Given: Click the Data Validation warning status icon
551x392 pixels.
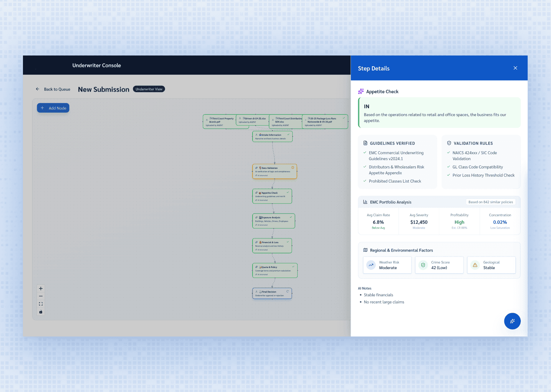Looking at the screenshot, I should [293, 168].
